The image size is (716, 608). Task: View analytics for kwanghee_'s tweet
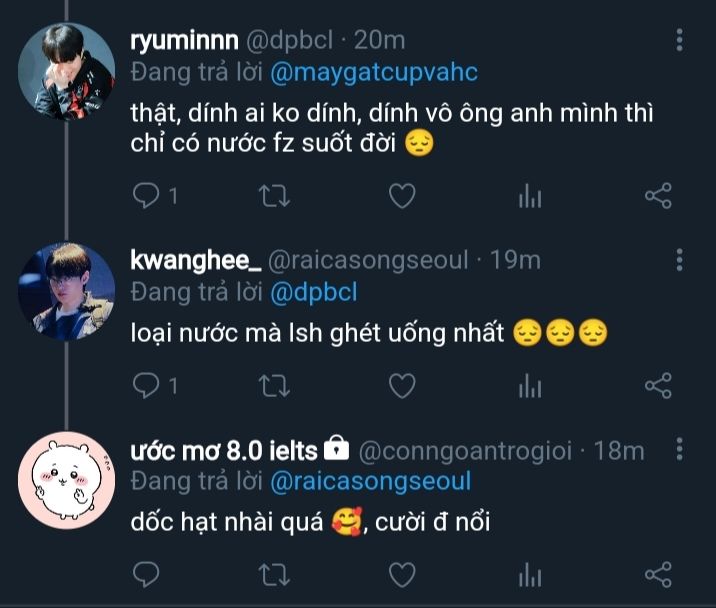click(x=529, y=385)
